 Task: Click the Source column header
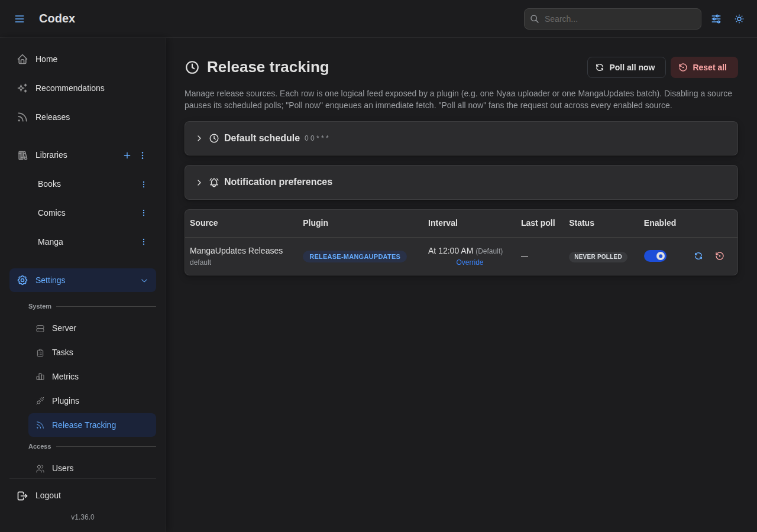click(204, 223)
